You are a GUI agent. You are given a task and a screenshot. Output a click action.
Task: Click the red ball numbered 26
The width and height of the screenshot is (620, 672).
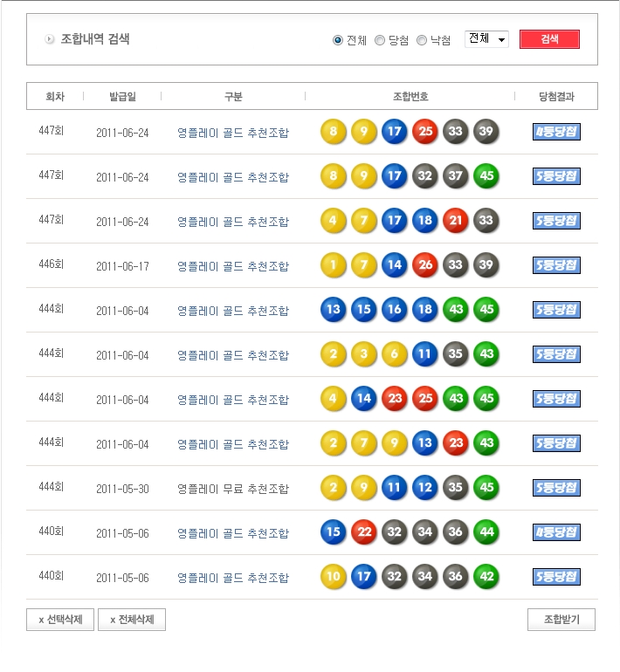coord(424,265)
